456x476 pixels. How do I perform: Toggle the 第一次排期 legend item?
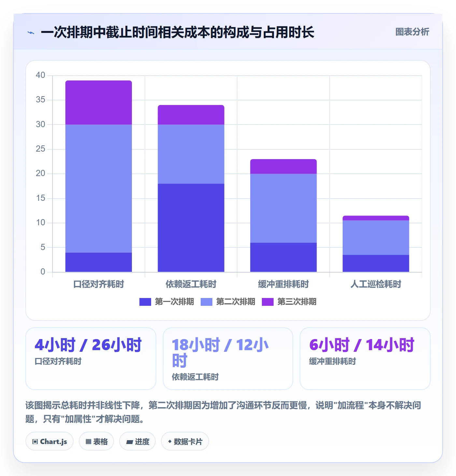(166, 302)
